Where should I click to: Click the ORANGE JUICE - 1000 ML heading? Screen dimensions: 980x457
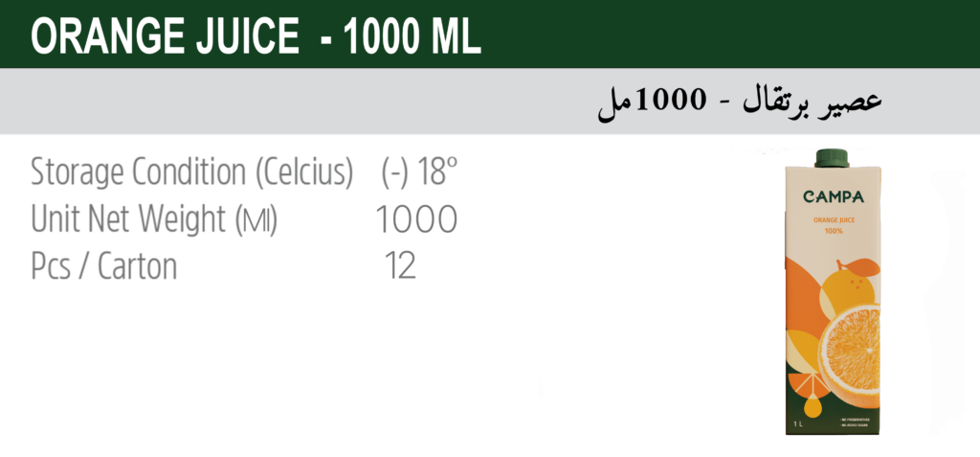tap(256, 37)
